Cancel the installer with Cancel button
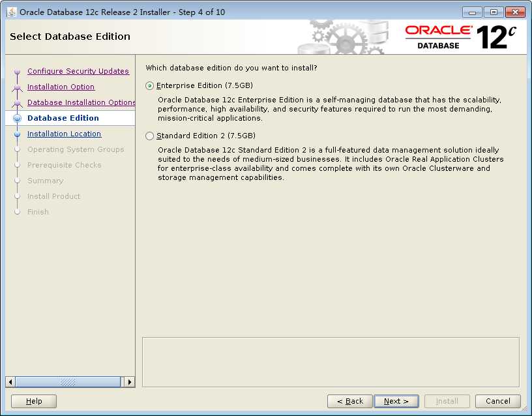Viewport: 532px width, 416px height. pos(497,401)
